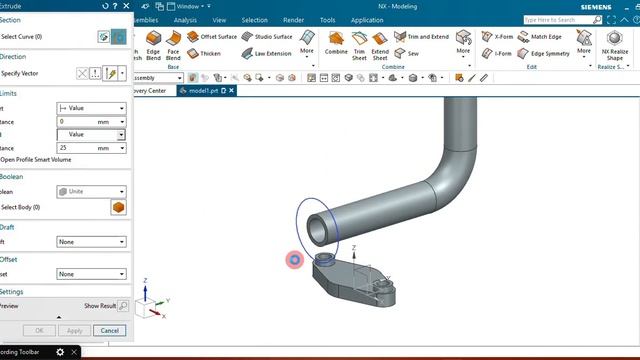Click the Show Result magnifier icon
Viewport: 640px width, 360px height.
[123, 306]
